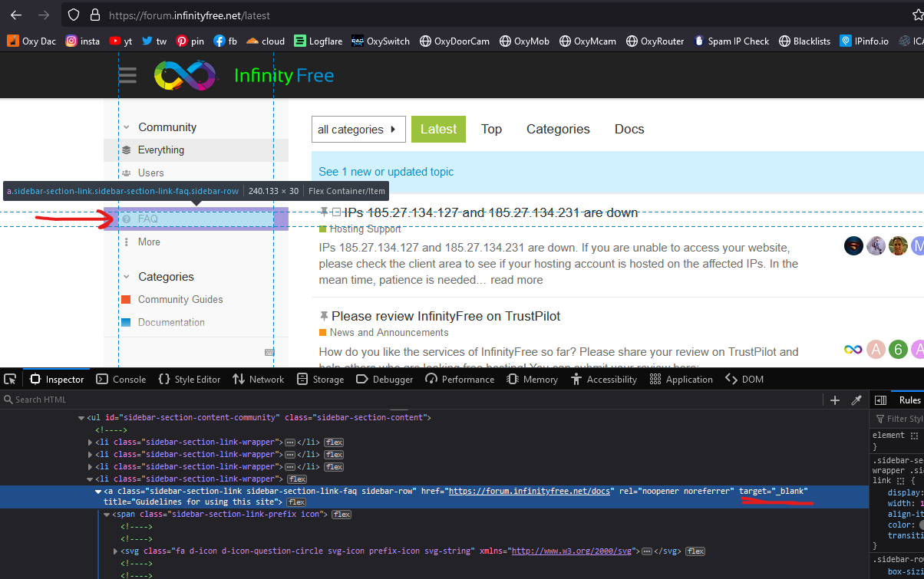Screen dimensions: 924x579
Task: Click the plus icon to add node
Action: [835, 400]
